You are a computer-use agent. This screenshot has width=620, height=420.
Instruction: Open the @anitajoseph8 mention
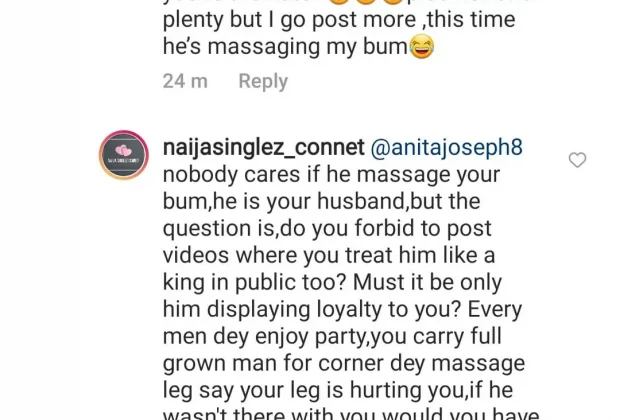coord(446,148)
